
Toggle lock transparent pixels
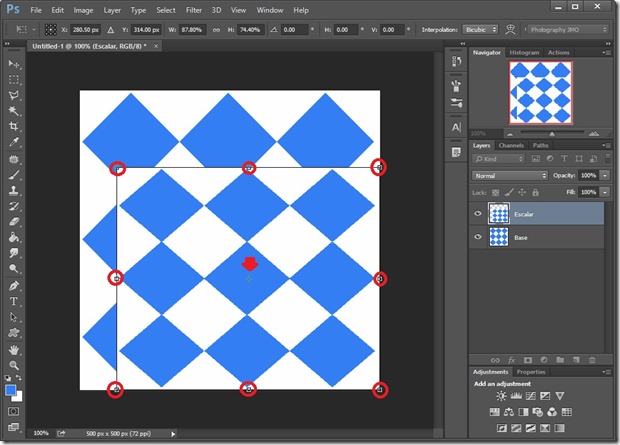pyautogui.click(x=495, y=193)
